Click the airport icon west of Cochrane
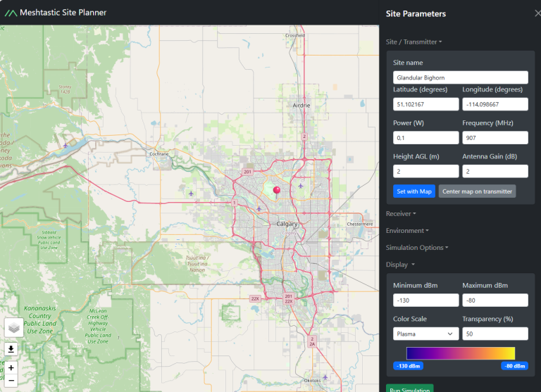The image size is (541, 392). pos(66,146)
